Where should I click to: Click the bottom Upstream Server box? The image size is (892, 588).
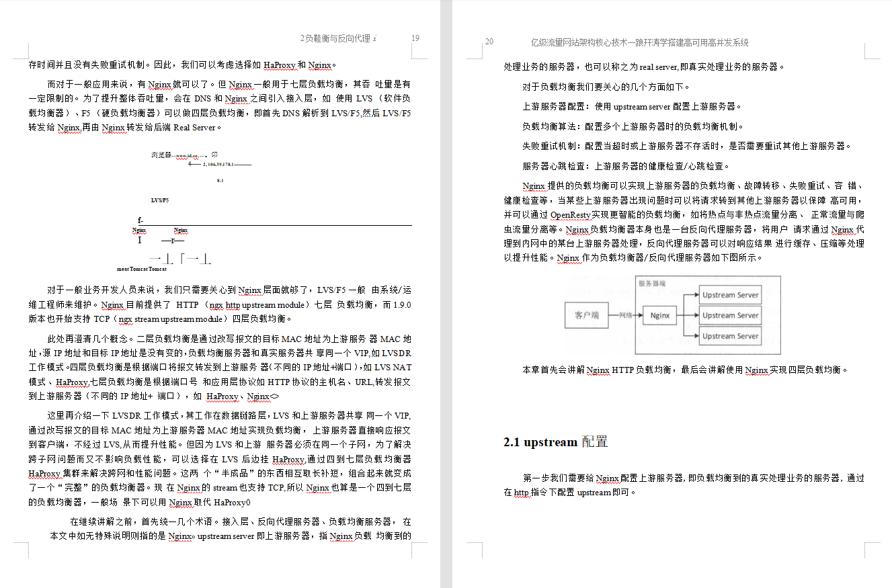730,336
